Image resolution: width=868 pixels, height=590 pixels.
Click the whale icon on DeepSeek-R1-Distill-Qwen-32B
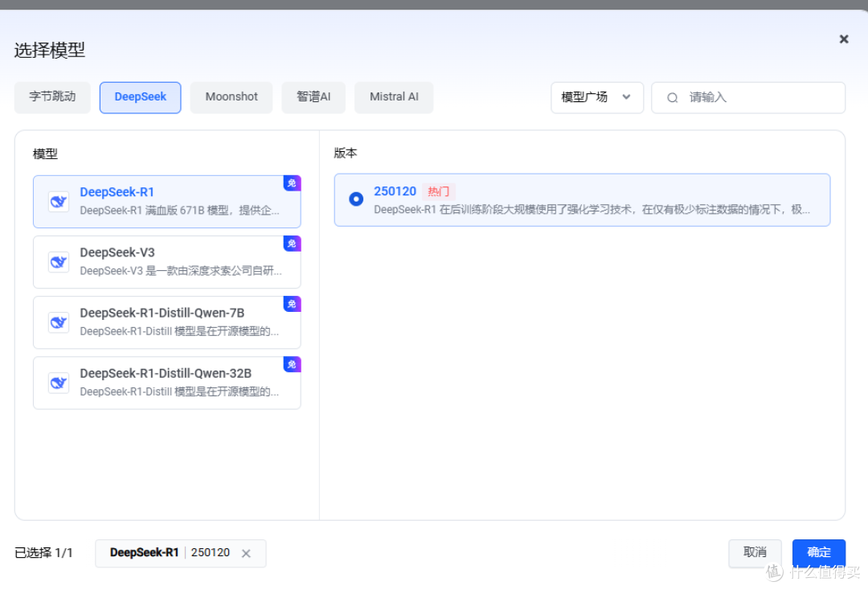pos(58,383)
